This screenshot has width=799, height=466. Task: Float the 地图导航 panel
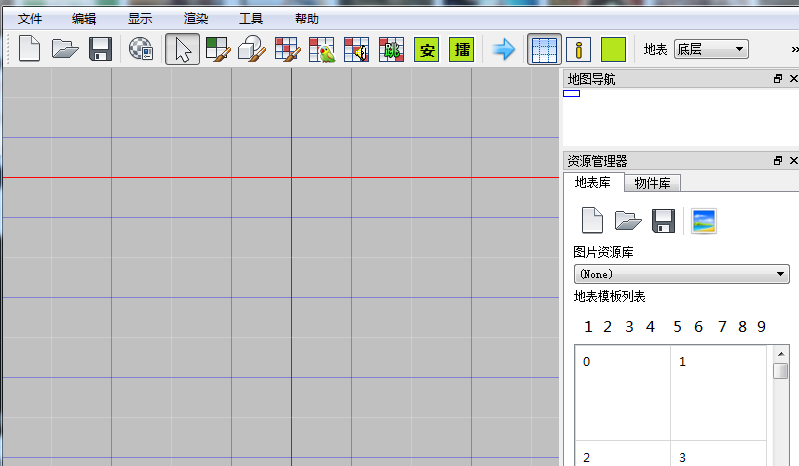(x=778, y=78)
